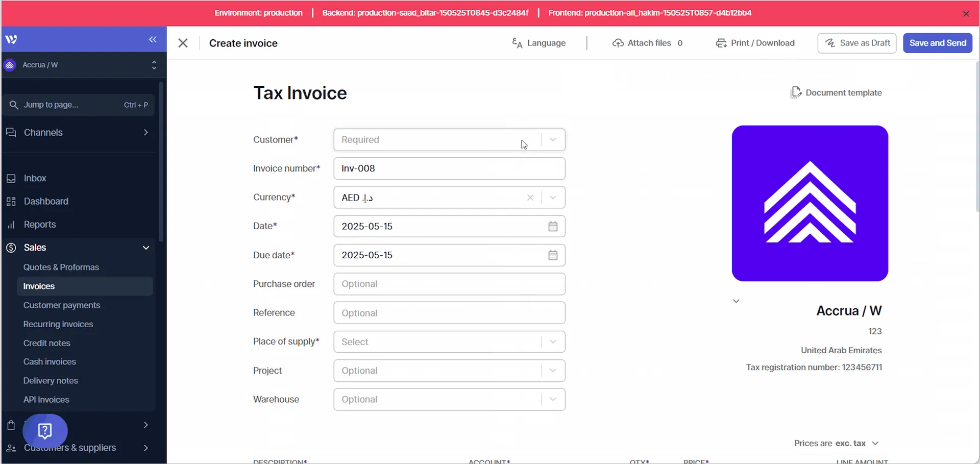Image resolution: width=980 pixels, height=464 pixels.
Task: Click the Print / Download printer icon
Action: point(721,43)
